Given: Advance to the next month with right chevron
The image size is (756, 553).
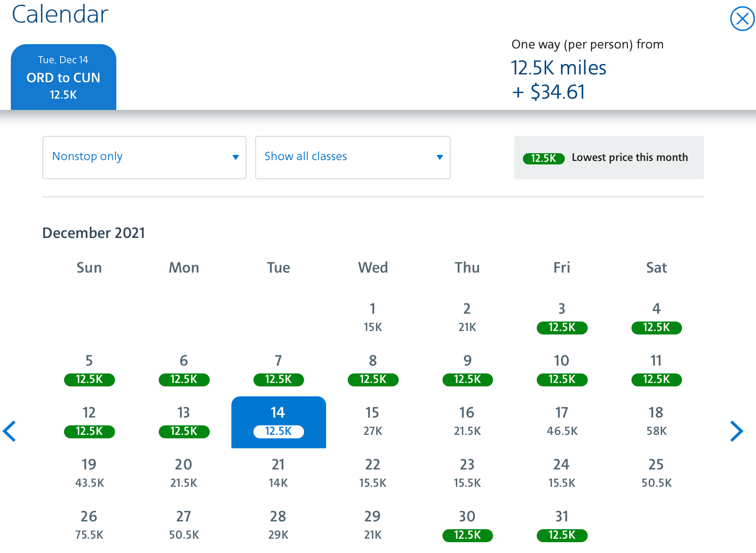Looking at the screenshot, I should pos(737,431).
